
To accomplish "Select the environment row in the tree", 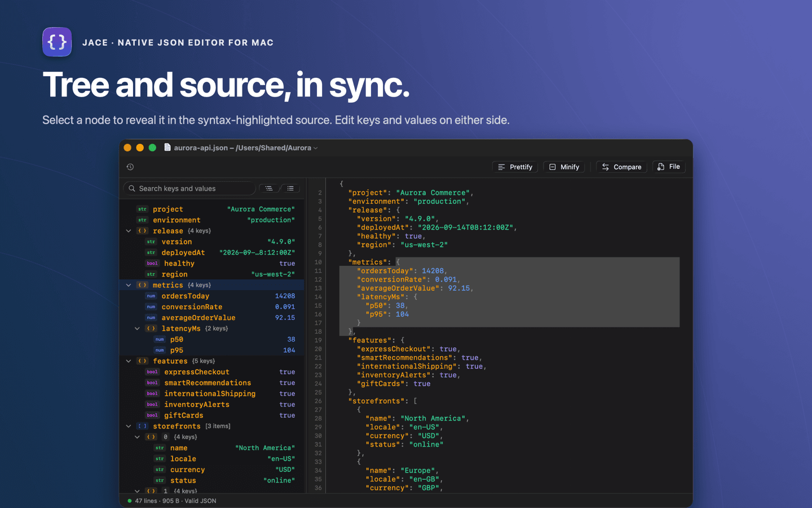I will 213,220.
